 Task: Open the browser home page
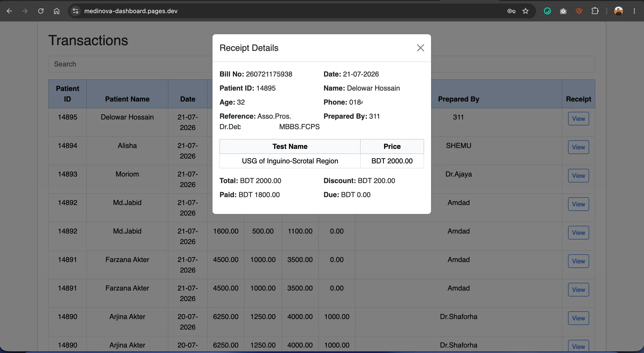pos(56,11)
